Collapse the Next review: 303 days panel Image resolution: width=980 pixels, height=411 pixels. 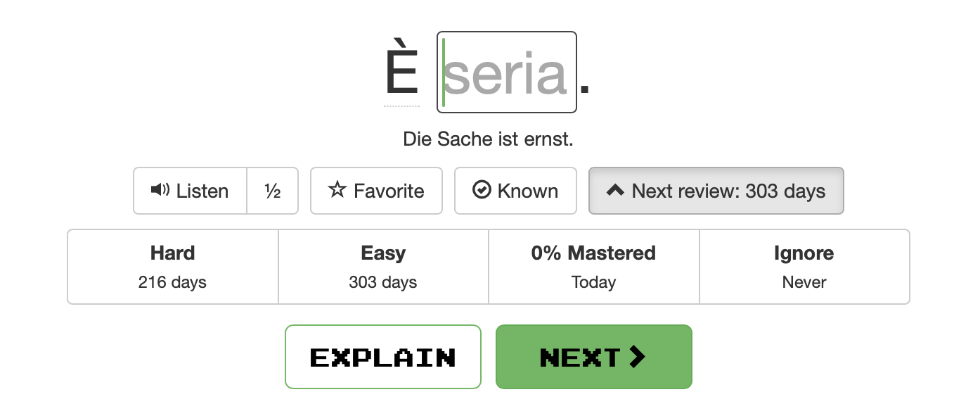716,191
